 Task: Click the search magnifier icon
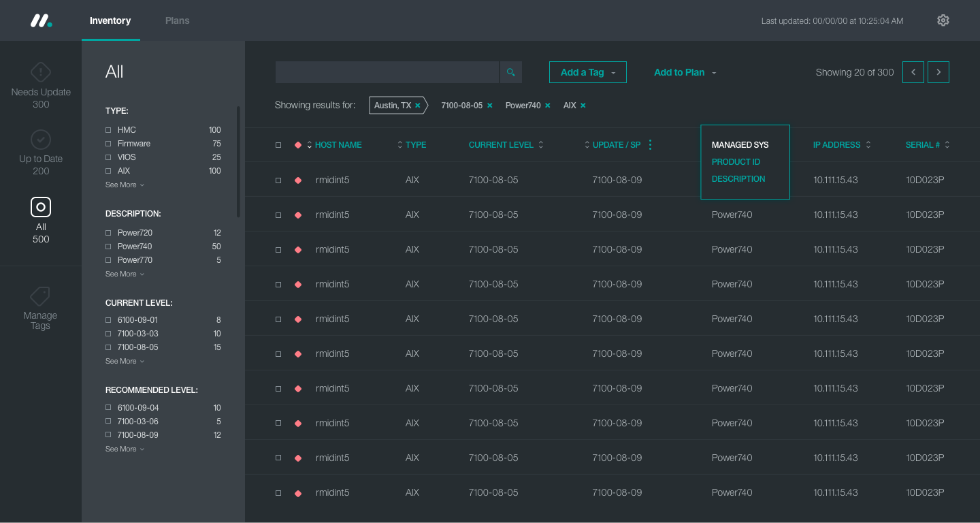(511, 72)
